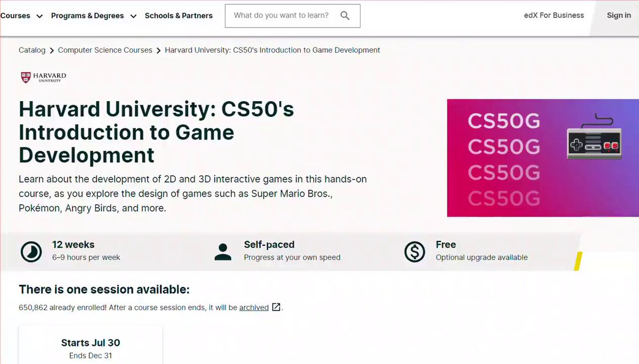Screen dimensions: 639x364
Task: Click the search magnifying glass icon
Action: pos(345,16)
